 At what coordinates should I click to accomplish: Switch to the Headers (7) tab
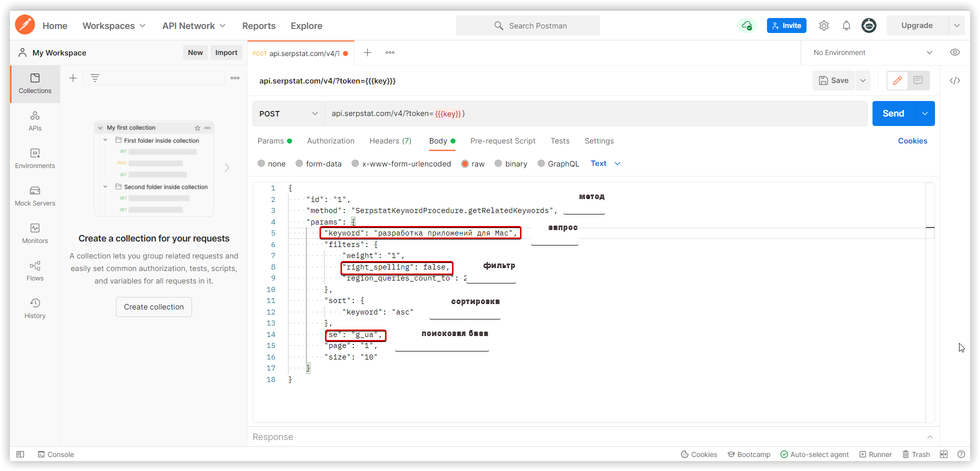click(x=390, y=141)
